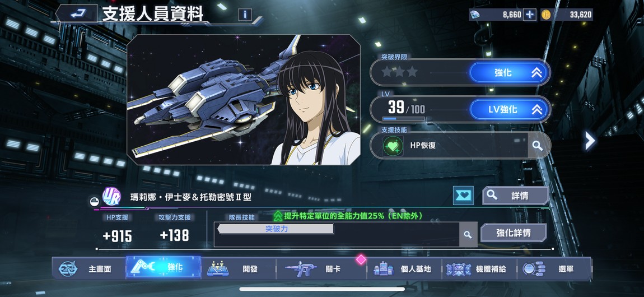Click the UR rarity badge
The width and height of the screenshot is (644, 297).
tap(111, 196)
